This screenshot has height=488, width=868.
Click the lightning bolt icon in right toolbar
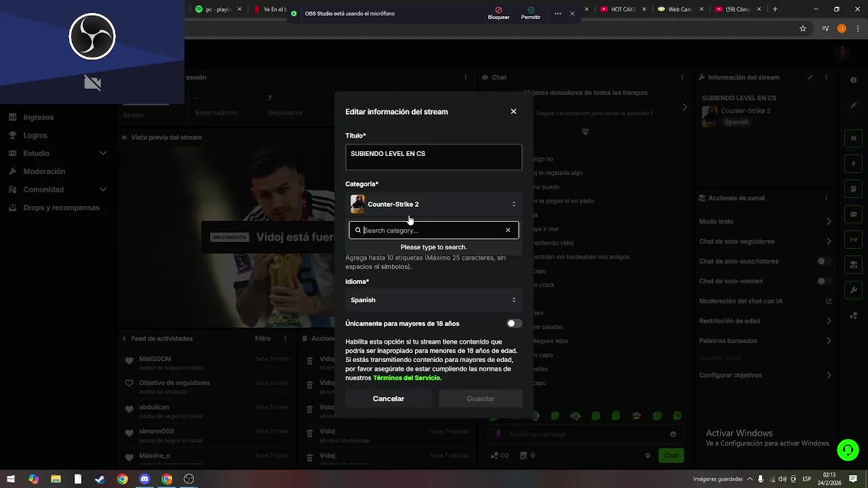pyautogui.click(x=854, y=164)
